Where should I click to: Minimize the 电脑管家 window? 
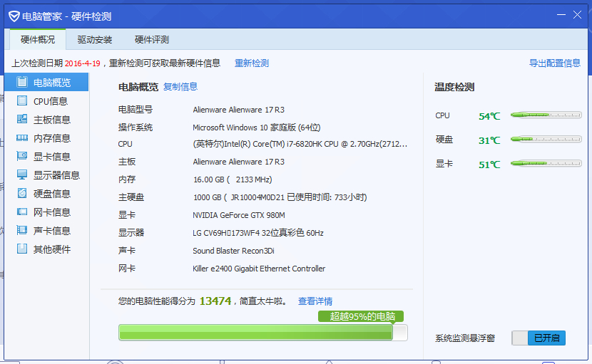pyautogui.click(x=561, y=15)
